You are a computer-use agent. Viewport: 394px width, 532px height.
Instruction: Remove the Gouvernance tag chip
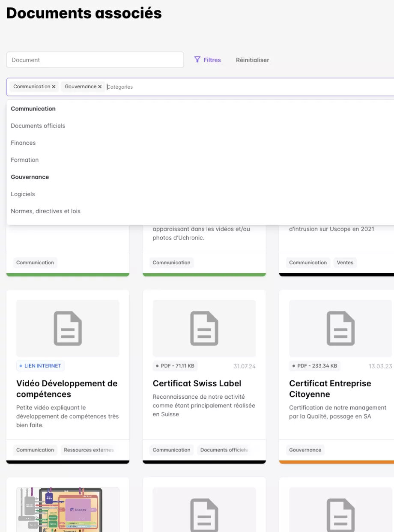pos(100,87)
